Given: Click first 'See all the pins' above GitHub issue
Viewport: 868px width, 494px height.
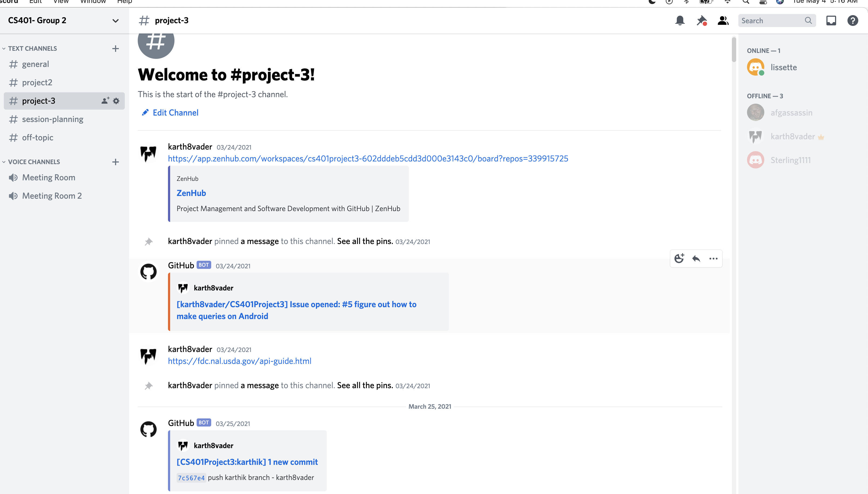Looking at the screenshot, I should [x=365, y=241].
